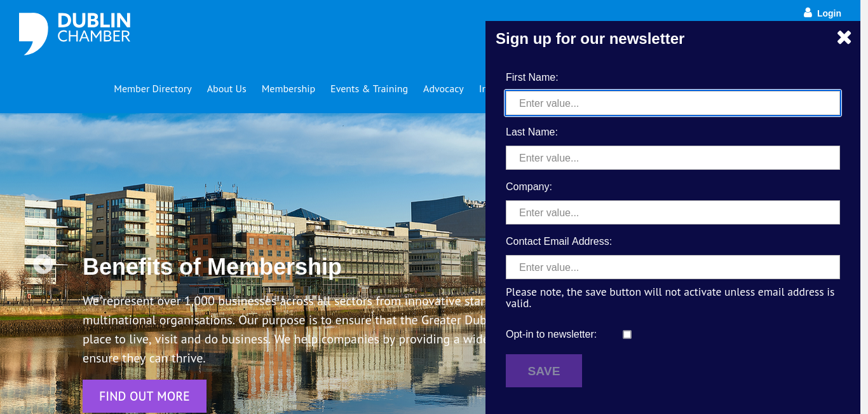The image size is (868, 414).
Task: Select the Contact Email Address field
Action: pos(673,267)
